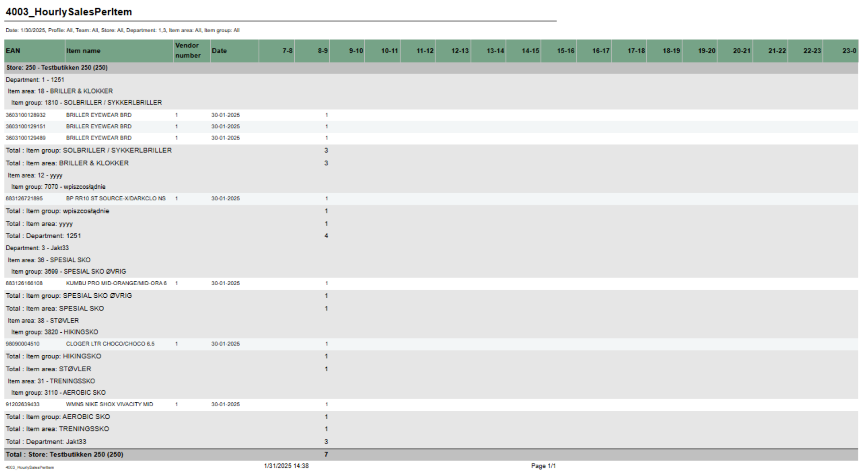
Task: Click Item area: 18 - BRILLER & KLOKKER
Action: (x=60, y=91)
